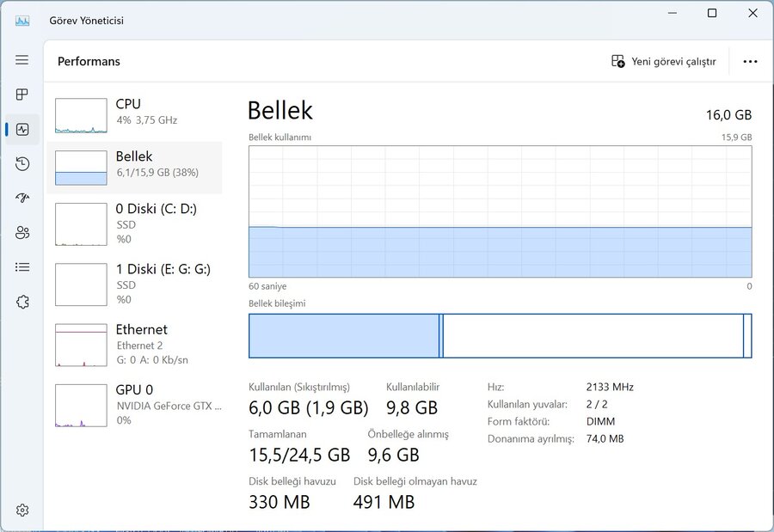Screen dimensions: 774x532
Task: Open Settings gear at bottom left
Action: click(21, 510)
